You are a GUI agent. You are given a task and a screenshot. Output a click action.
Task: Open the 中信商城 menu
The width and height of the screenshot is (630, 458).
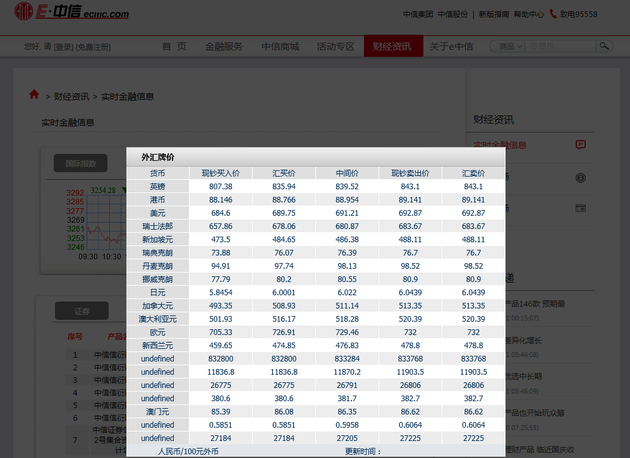pyautogui.click(x=280, y=47)
